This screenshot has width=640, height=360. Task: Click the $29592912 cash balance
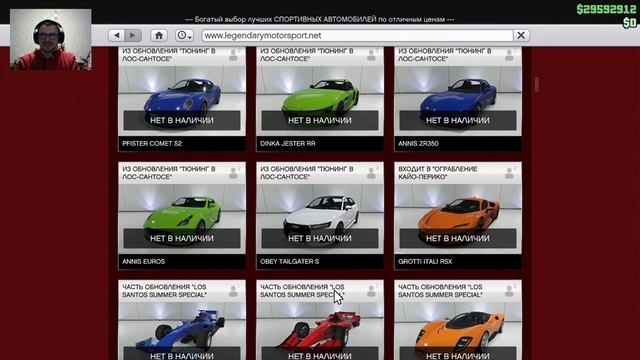point(606,9)
